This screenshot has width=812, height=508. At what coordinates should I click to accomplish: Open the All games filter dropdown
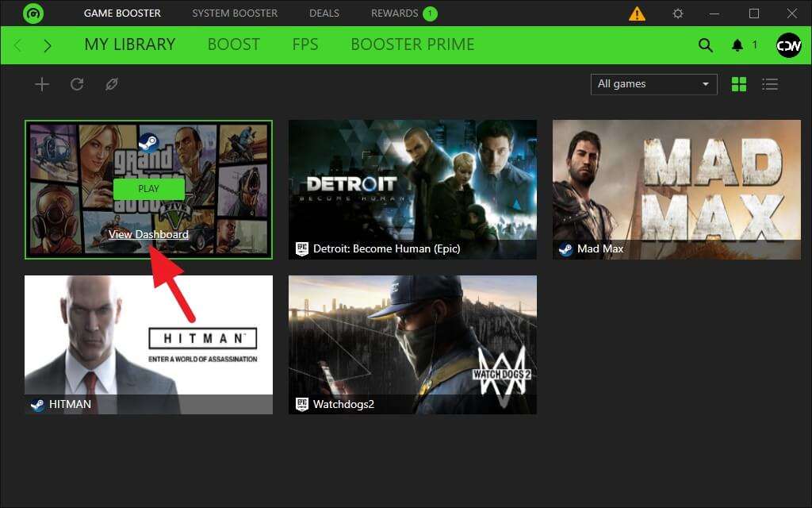[653, 83]
